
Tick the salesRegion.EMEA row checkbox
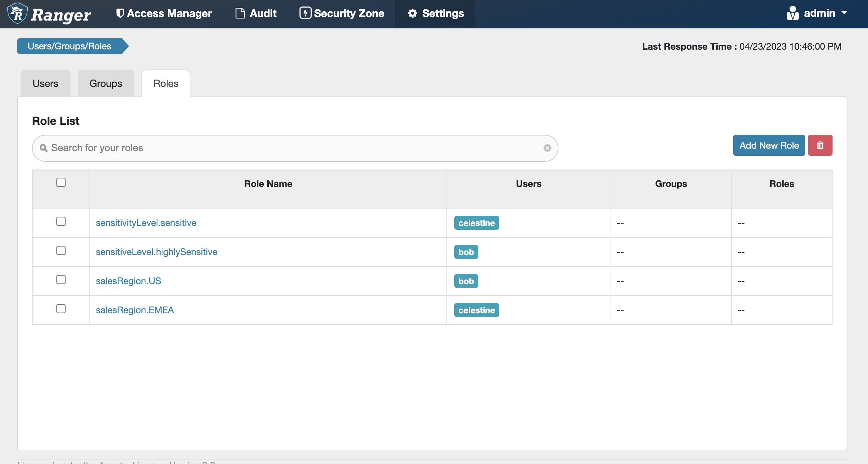[61, 309]
